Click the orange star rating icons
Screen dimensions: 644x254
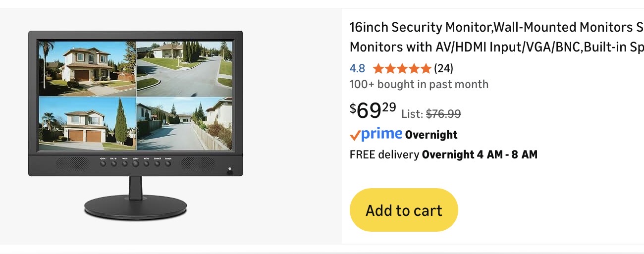[x=402, y=68]
